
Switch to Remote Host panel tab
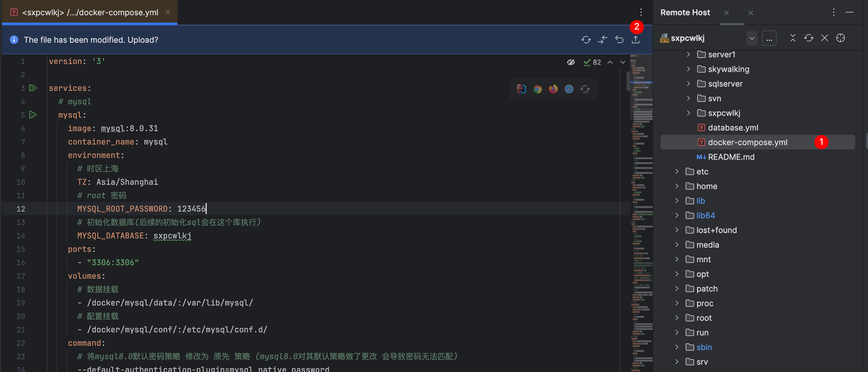(685, 13)
